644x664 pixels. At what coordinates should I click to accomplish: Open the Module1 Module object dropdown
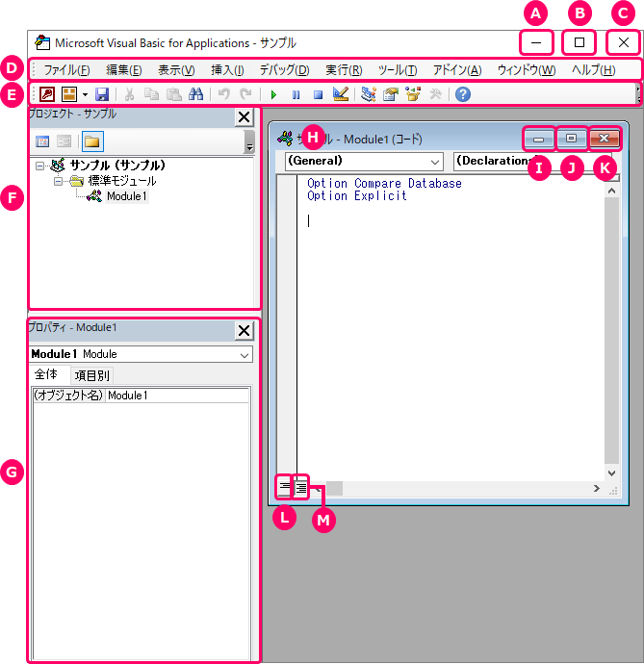click(x=245, y=355)
